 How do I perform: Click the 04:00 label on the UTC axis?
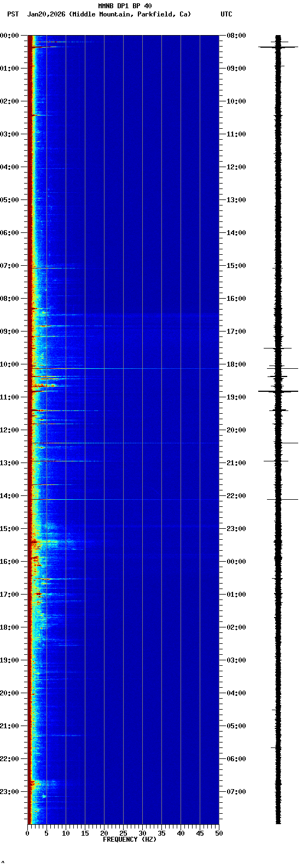tap(236, 693)
